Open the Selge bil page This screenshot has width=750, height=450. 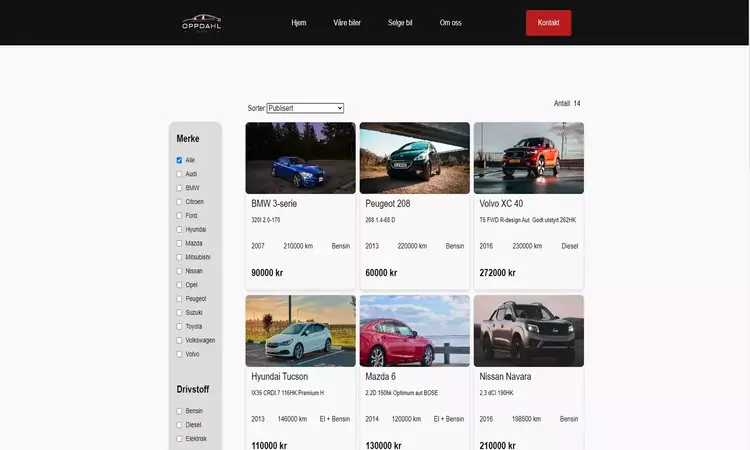(x=400, y=23)
